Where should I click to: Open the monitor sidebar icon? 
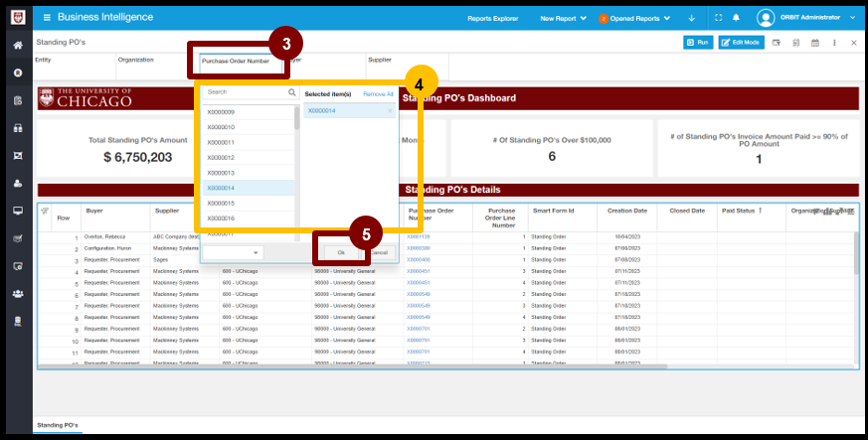pyautogui.click(x=18, y=211)
